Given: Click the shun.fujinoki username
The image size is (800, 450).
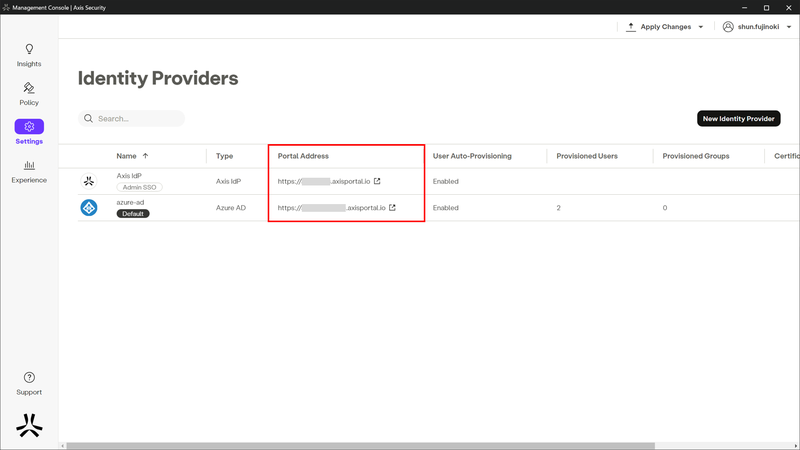Looking at the screenshot, I should 758,27.
